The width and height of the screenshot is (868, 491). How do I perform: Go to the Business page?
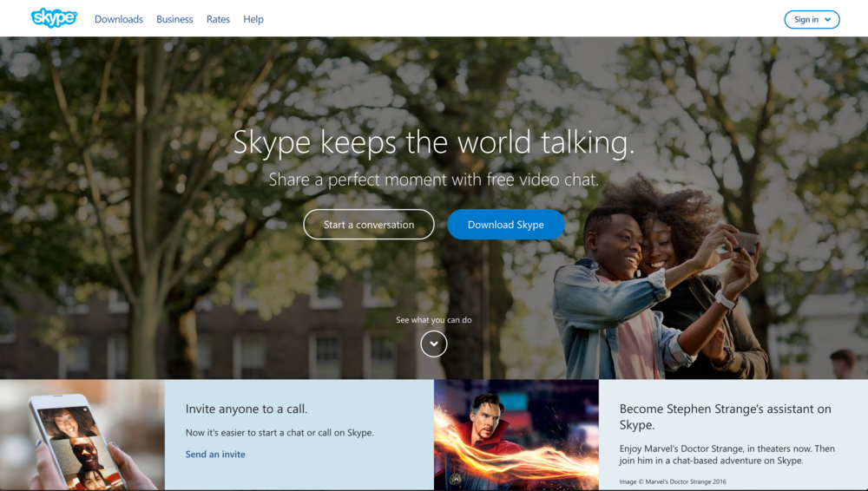tap(174, 19)
